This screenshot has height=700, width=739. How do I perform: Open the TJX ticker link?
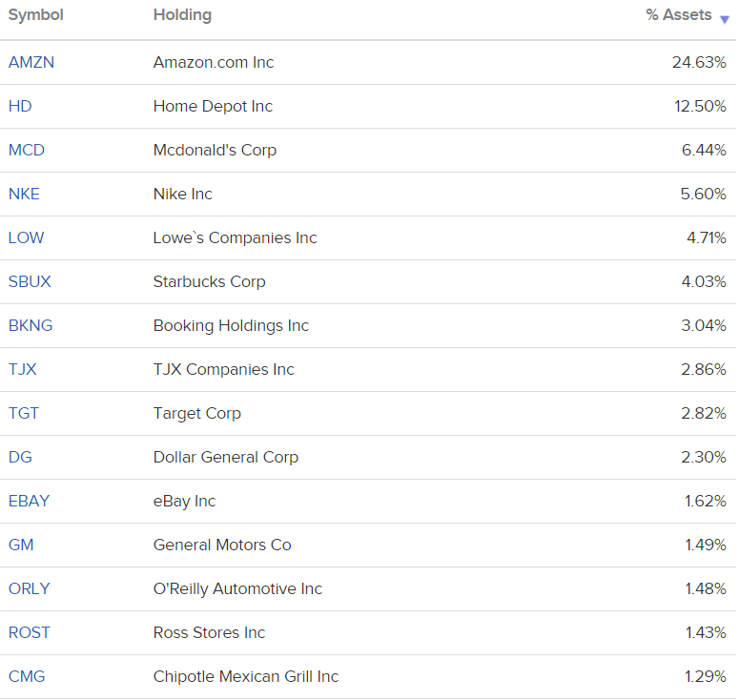click(x=23, y=369)
